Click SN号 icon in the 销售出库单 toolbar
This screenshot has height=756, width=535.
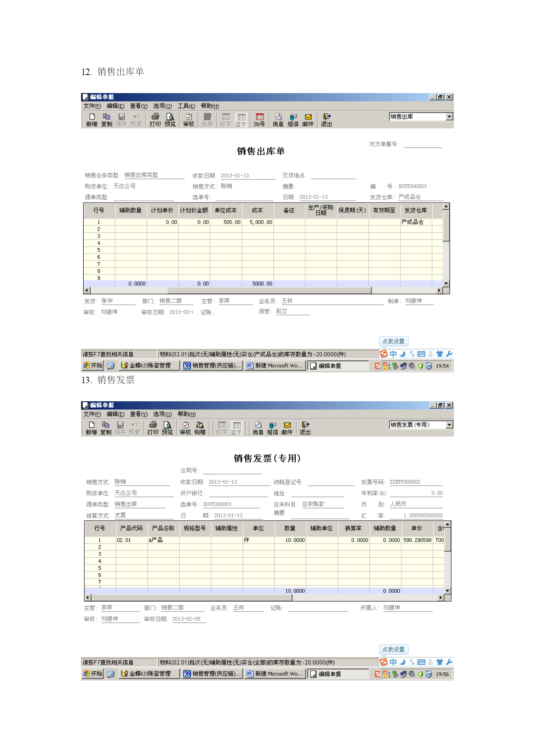click(259, 120)
